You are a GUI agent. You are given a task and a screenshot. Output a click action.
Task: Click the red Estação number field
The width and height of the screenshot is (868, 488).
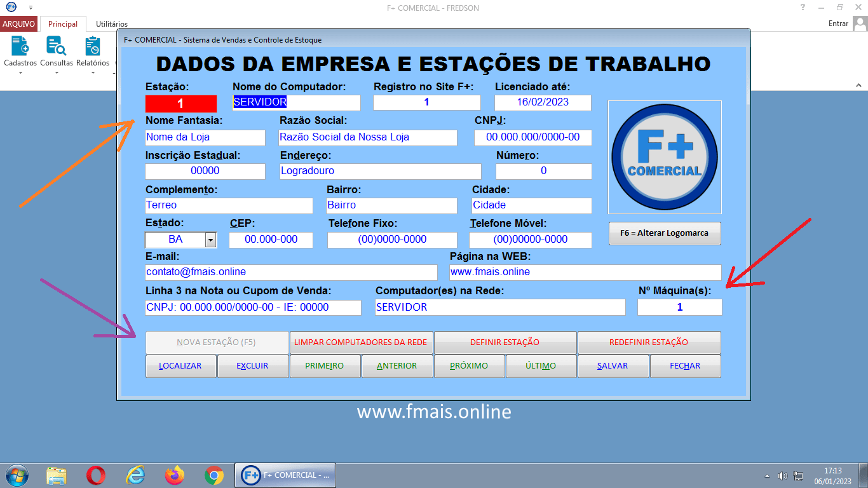tap(180, 104)
